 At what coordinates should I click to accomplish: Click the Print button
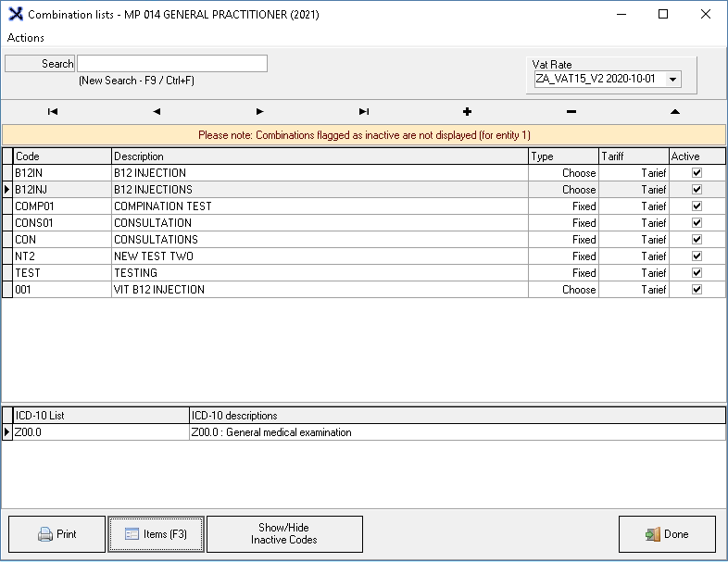click(57, 534)
